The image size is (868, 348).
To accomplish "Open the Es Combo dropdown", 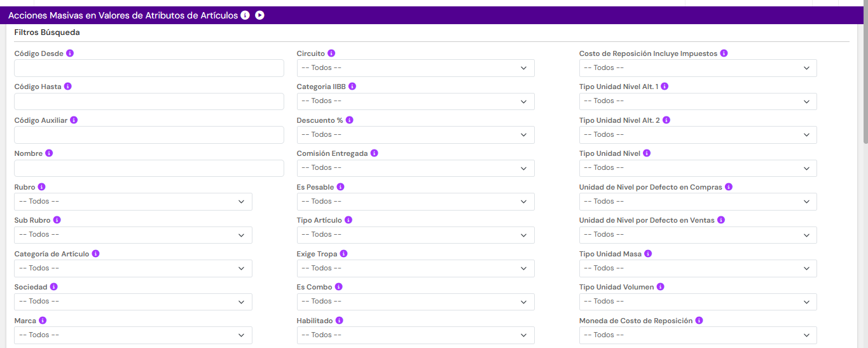I will [415, 302].
